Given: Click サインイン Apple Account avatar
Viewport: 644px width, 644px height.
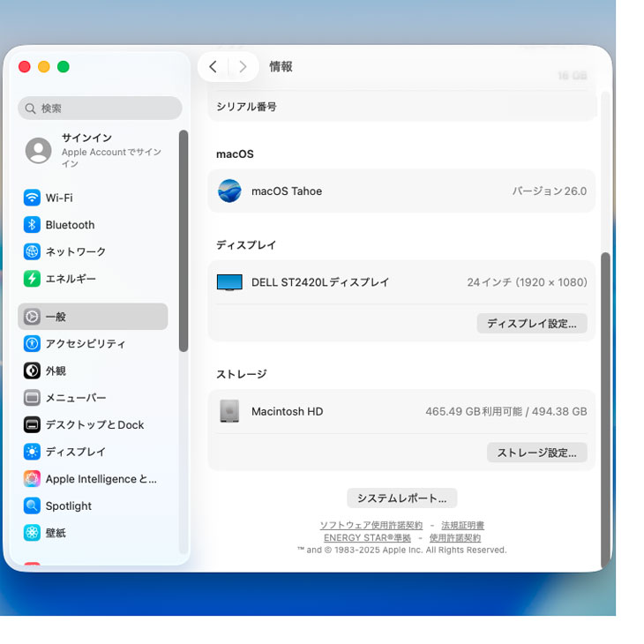Looking at the screenshot, I should coord(39,150).
